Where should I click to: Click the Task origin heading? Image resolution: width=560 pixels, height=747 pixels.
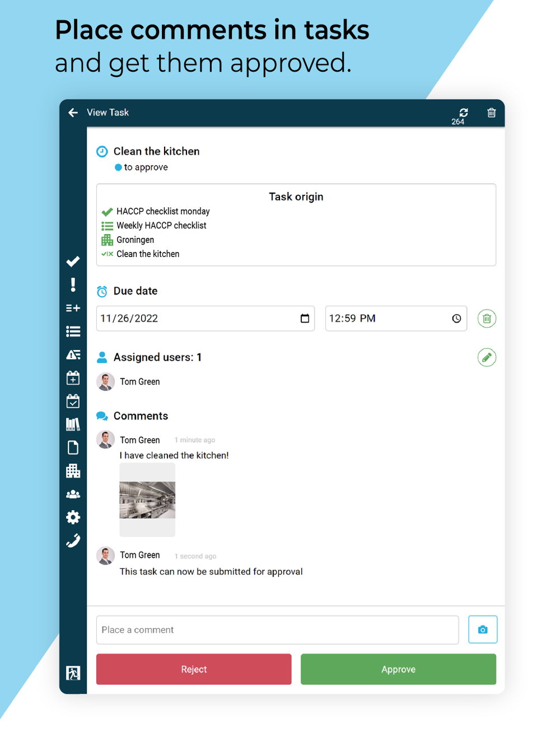click(296, 197)
